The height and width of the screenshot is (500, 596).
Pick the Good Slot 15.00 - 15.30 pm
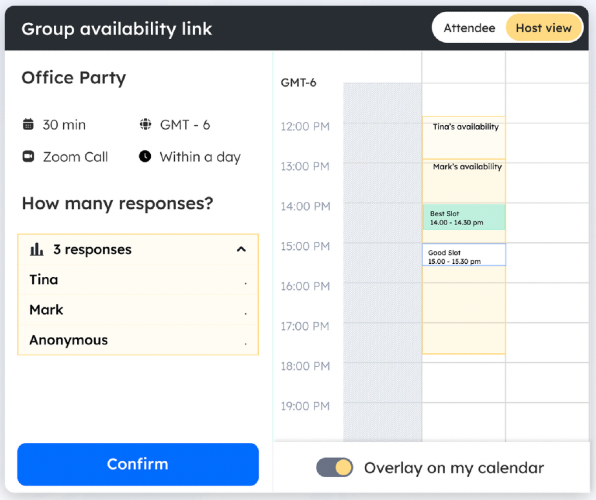click(x=464, y=255)
